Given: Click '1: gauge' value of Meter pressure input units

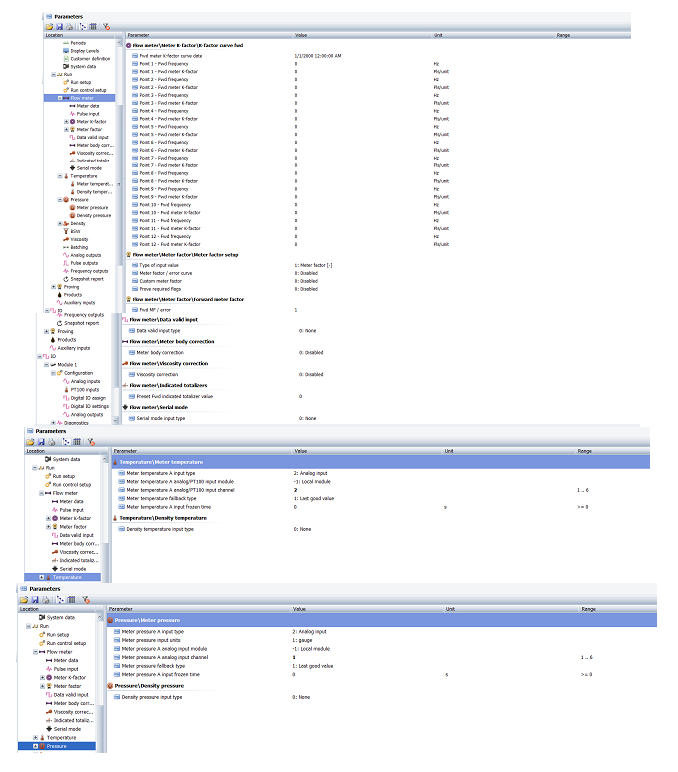Looking at the screenshot, I should pos(302,640).
